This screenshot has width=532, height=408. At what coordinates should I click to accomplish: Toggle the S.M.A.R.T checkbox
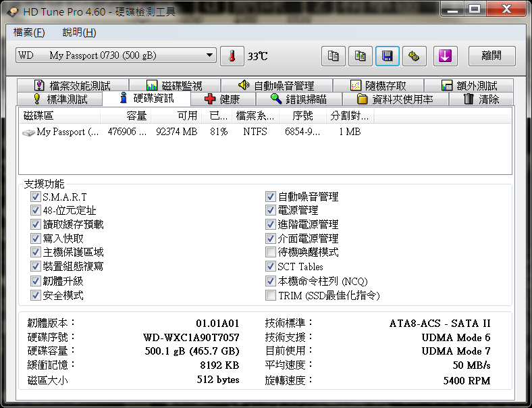coord(35,197)
